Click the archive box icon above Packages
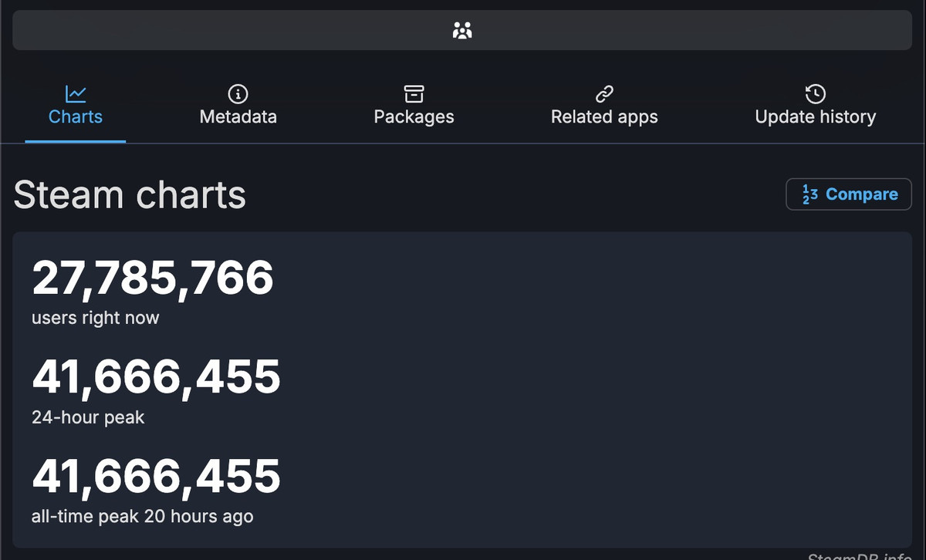 point(414,94)
